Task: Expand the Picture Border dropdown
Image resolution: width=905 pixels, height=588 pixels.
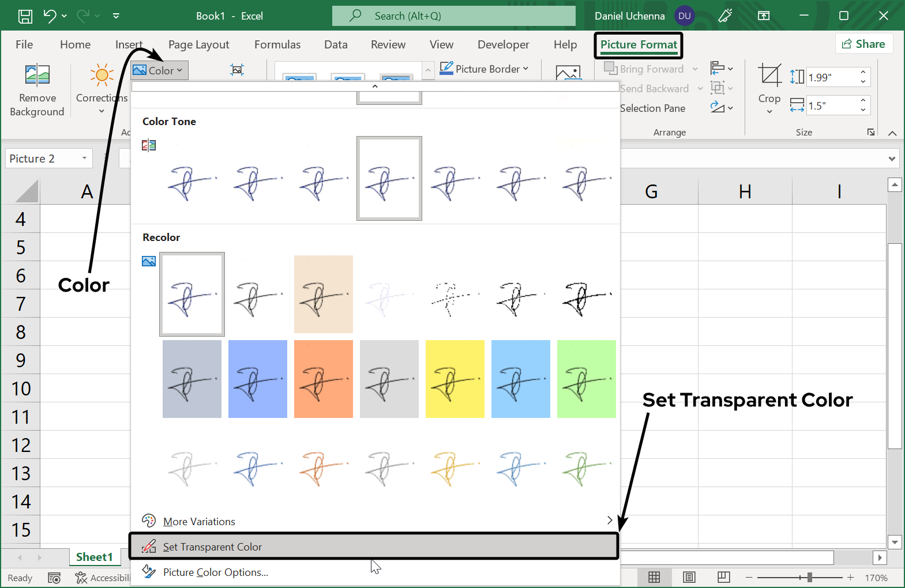Action: [485, 69]
